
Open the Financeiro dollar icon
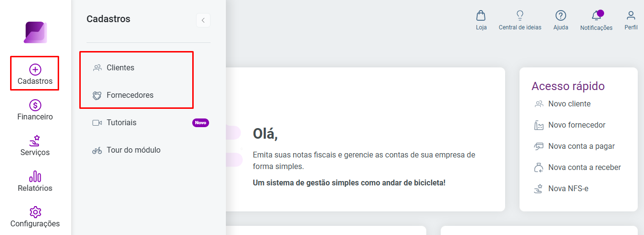(x=35, y=105)
